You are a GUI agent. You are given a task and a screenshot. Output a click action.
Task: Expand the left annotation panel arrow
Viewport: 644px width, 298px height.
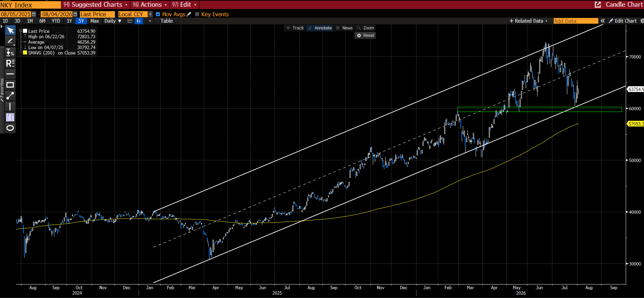tap(2, 26)
